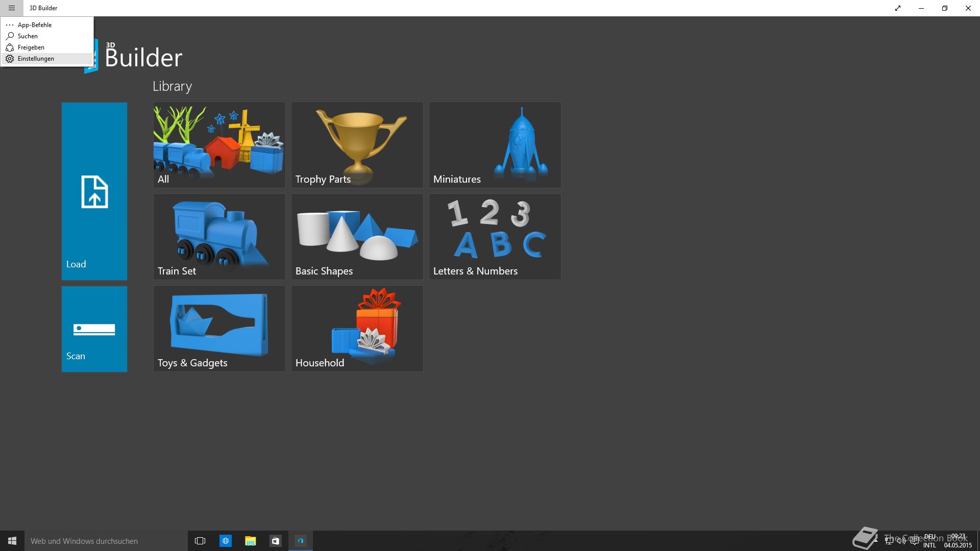Toggle full-screen mode arrow icon

click(x=898, y=8)
